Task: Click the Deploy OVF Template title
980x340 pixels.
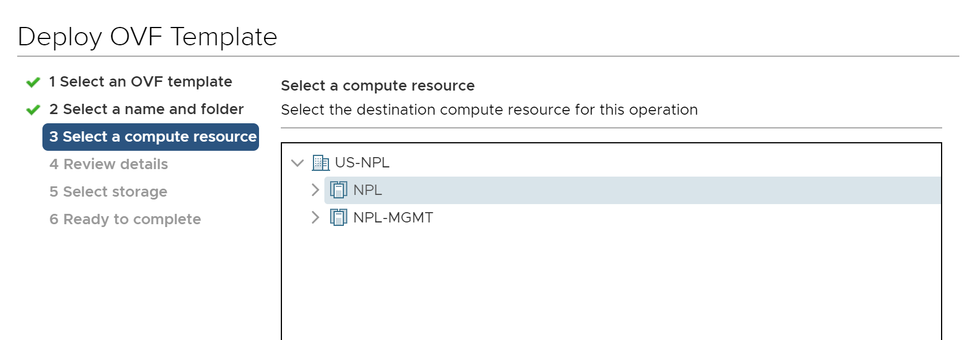Action: (x=147, y=37)
